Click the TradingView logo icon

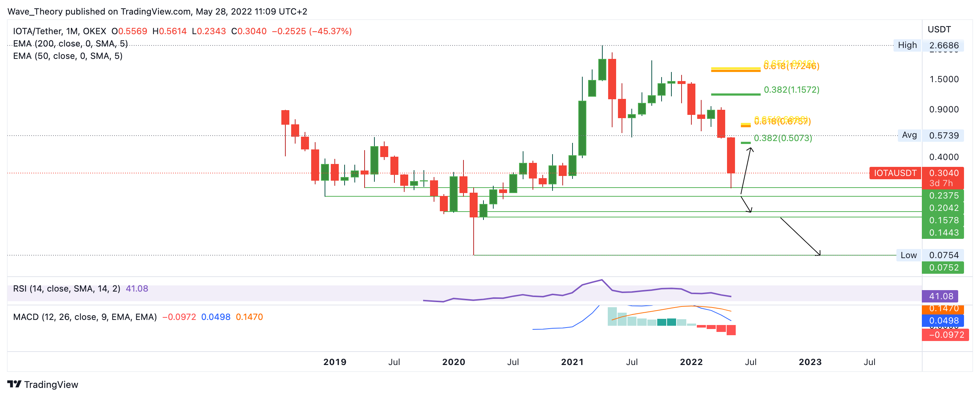(14, 384)
